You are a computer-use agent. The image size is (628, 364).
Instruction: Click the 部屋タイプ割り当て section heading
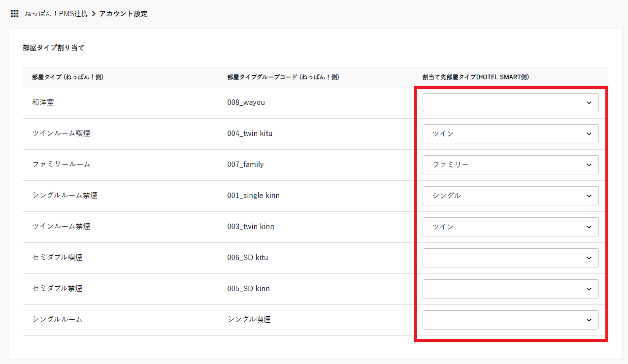pyautogui.click(x=53, y=48)
